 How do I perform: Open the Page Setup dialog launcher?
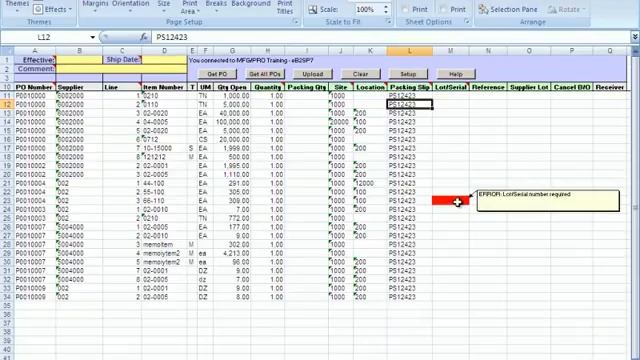[296, 22]
